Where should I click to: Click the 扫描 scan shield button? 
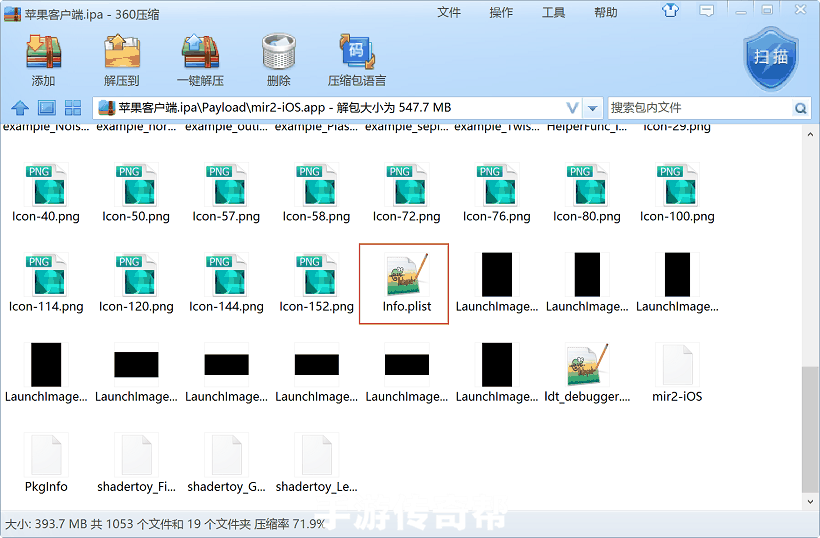pyautogui.click(x=771, y=58)
